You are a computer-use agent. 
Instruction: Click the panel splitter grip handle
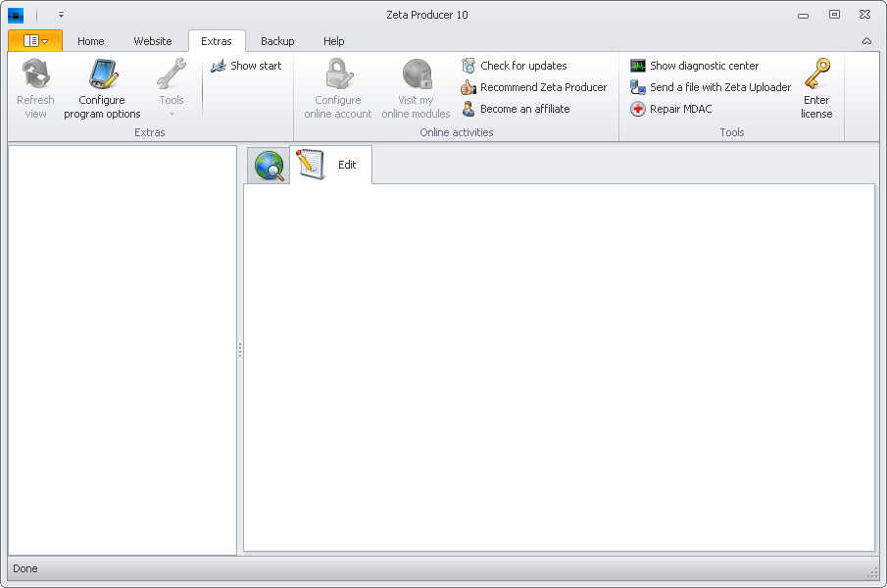click(240, 350)
